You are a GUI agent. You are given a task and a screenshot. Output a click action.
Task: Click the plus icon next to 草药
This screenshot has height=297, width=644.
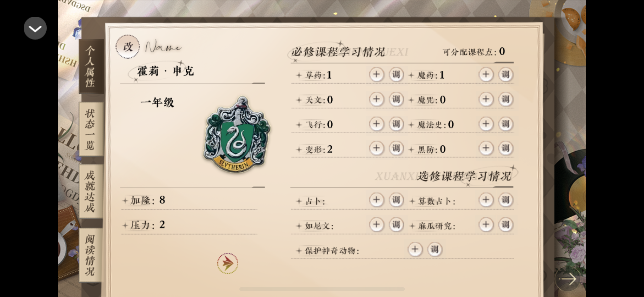[x=376, y=75]
